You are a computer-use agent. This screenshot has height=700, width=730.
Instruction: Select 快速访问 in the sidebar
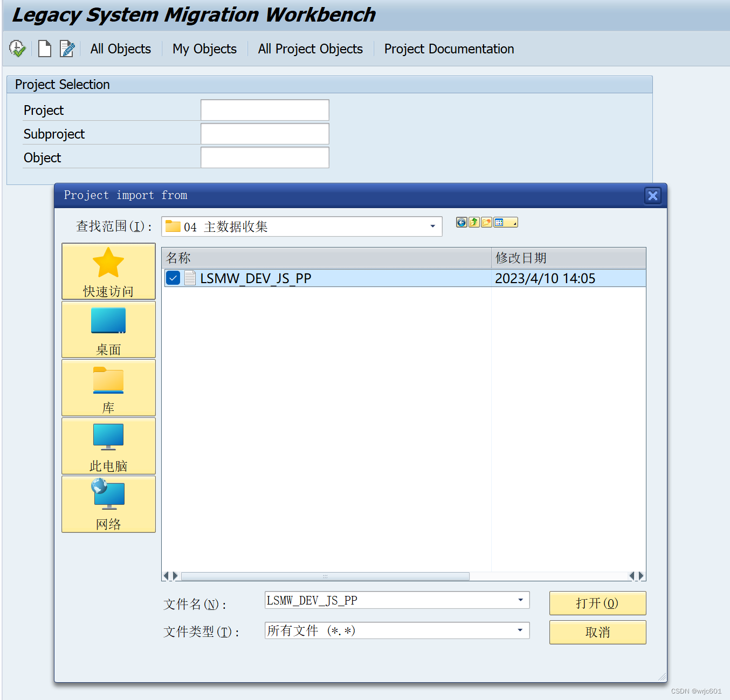tap(108, 271)
